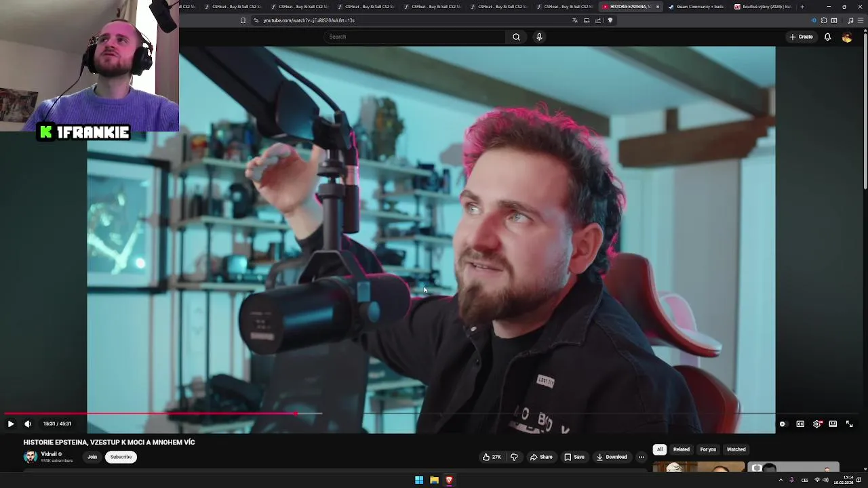Click the Join membership button
Image resolution: width=868 pixels, height=488 pixels.
[92, 457]
